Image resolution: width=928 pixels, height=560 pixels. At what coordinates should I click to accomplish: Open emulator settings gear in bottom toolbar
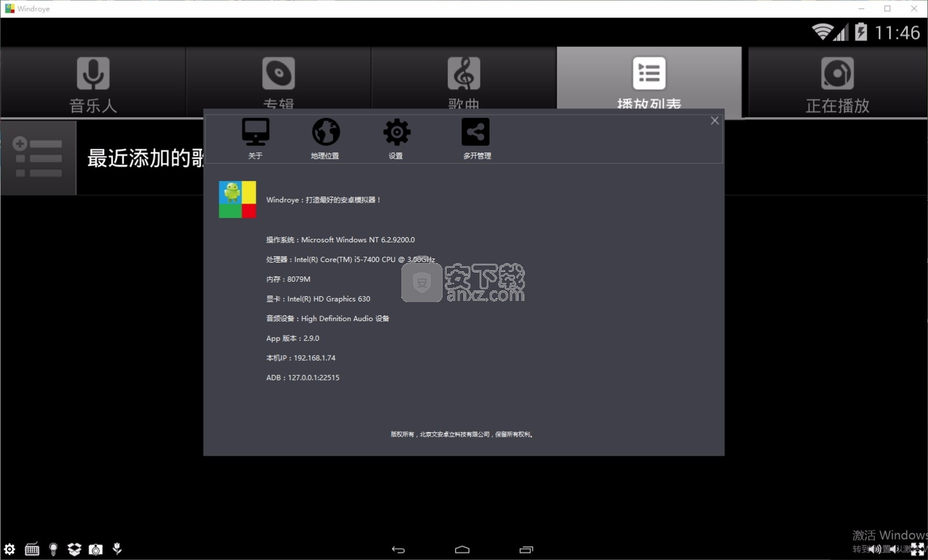(x=10, y=549)
